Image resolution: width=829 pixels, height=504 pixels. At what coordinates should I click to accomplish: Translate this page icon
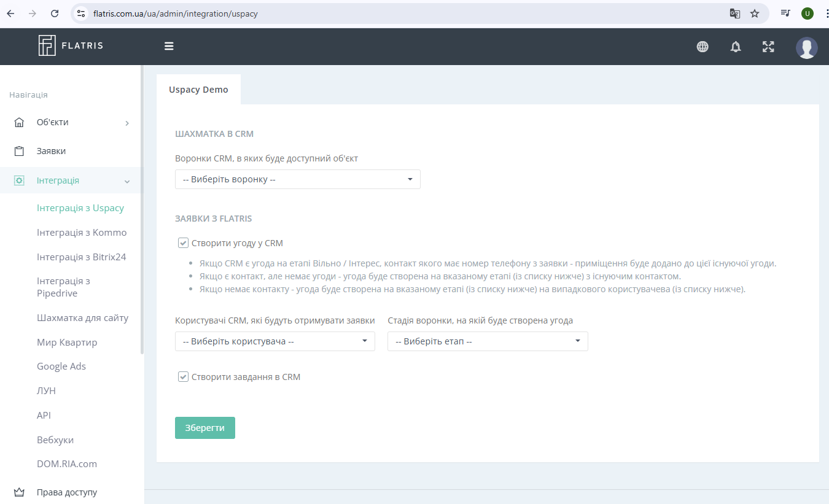tap(734, 13)
